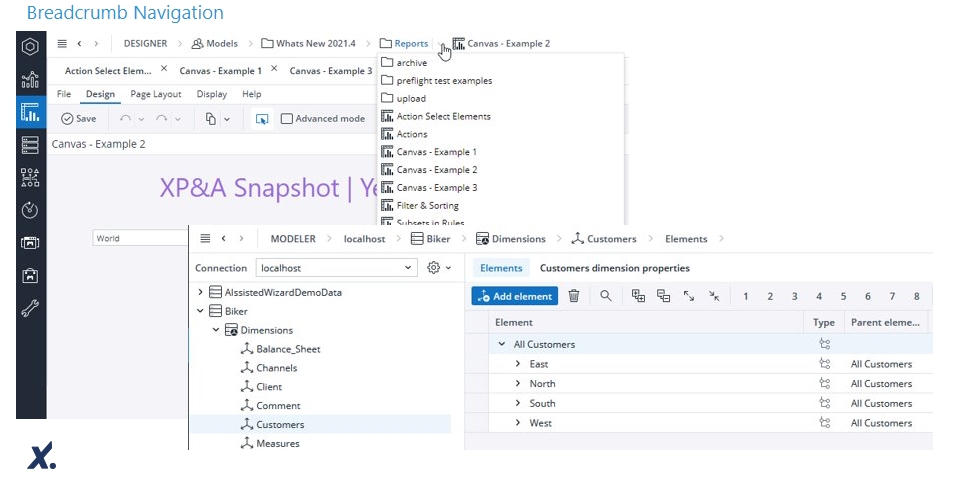Select the Channels dimension in tree
The image size is (955, 478).
pos(276,368)
